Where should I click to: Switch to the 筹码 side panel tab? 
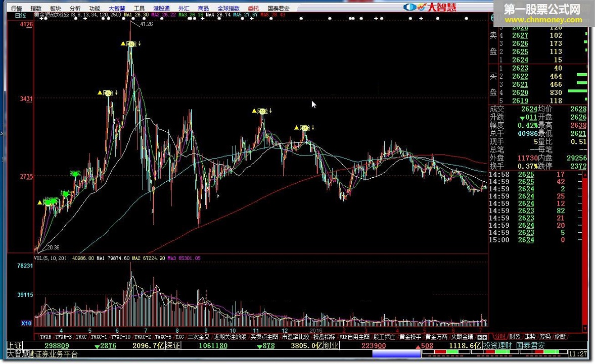545,336
